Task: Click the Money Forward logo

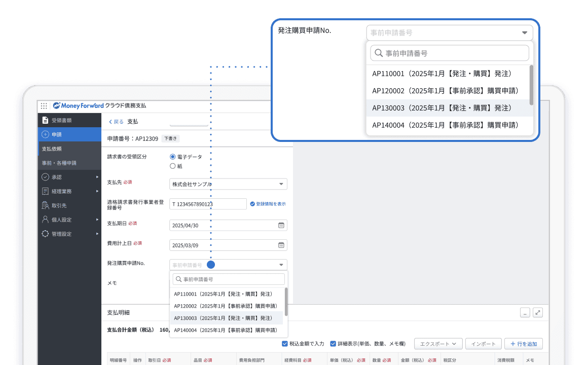Action: 78,106
